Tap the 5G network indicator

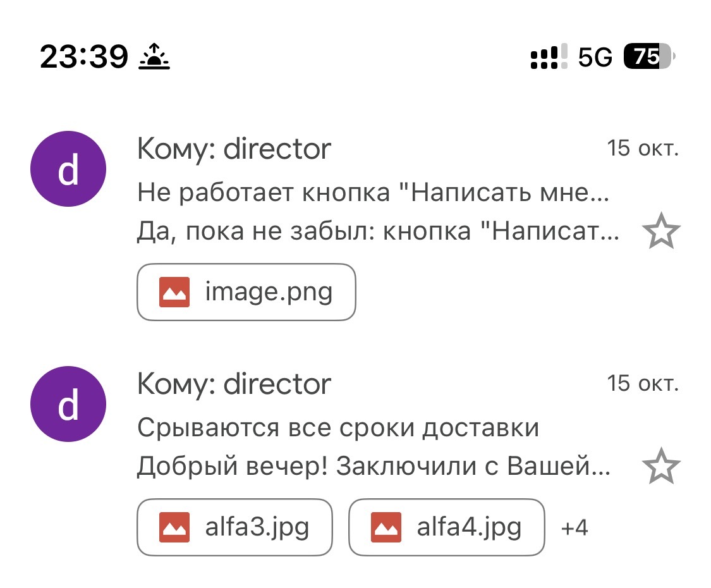click(x=595, y=58)
